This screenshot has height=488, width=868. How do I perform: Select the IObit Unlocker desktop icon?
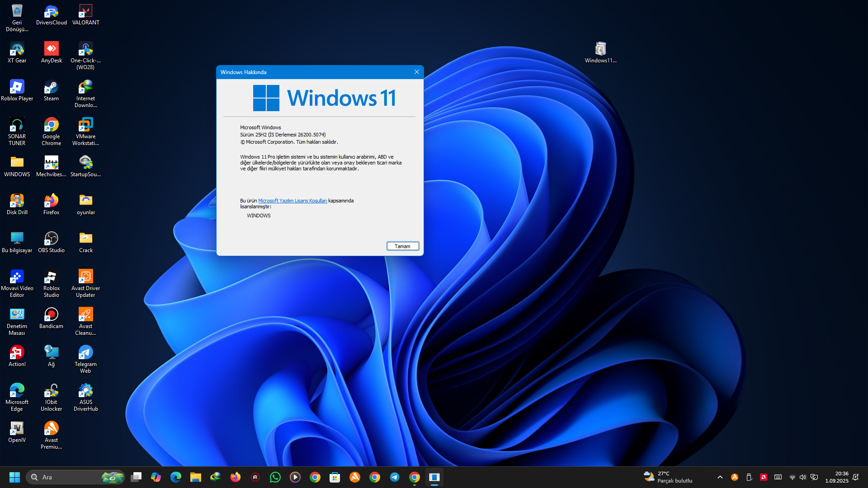click(x=52, y=398)
